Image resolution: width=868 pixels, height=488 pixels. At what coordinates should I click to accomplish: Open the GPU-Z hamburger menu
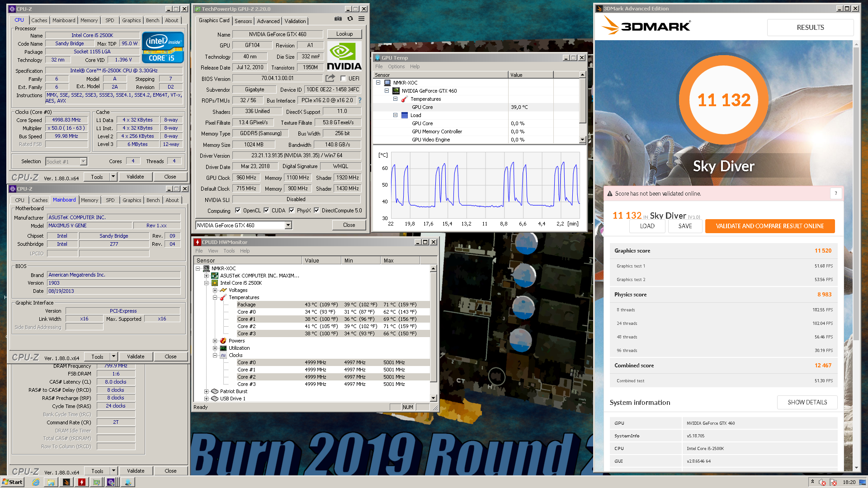pyautogui.click(x=362, y=19)
